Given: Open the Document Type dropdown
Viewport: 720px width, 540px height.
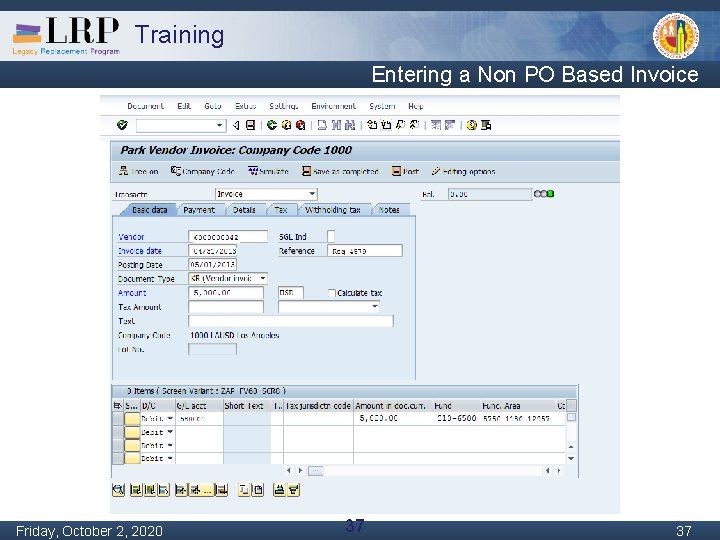Looking at the screenshot, I should pyautogui.click(x=263, y=278).
